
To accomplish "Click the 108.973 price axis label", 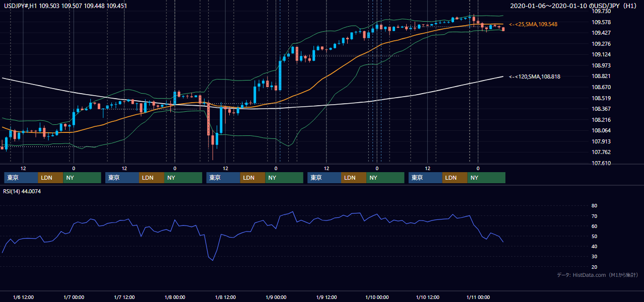I will [x=602, y=65].
